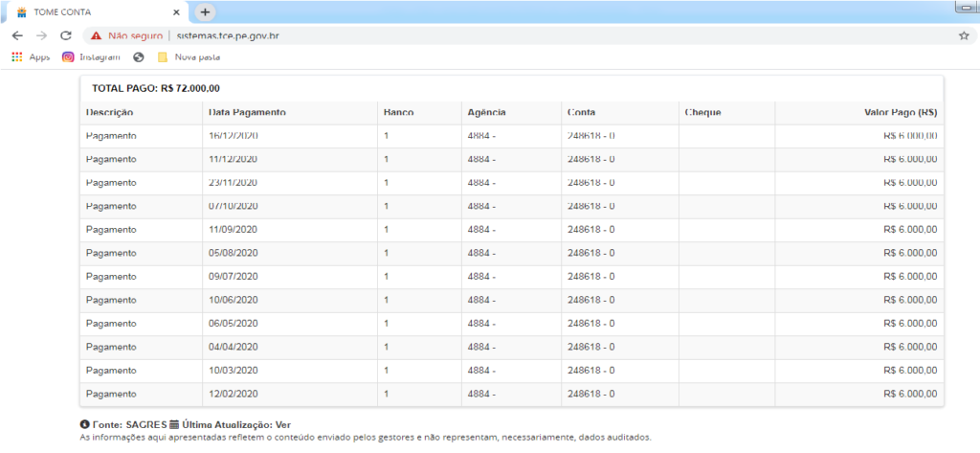Click the Fonte: SAGRES label
980x453 pixels.
click(129, 425)
